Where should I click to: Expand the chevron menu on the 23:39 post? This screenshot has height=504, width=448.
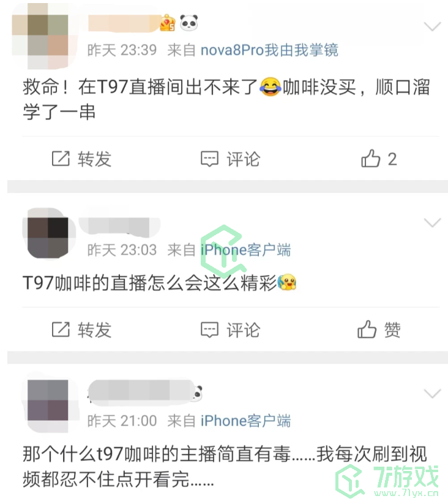[x=432, y=26]
